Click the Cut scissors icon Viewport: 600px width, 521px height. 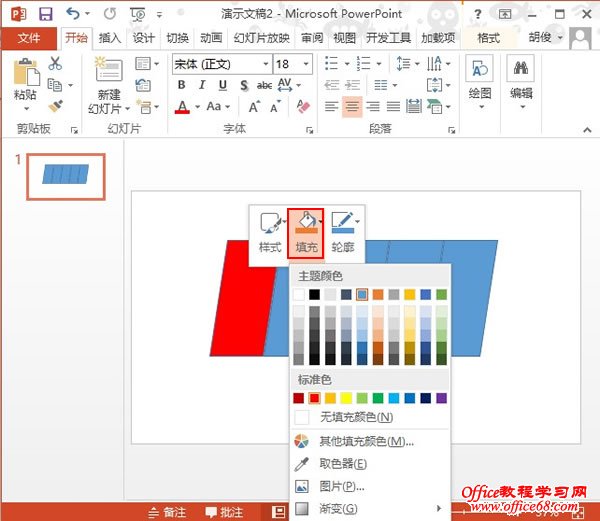pyautogui.click(x=55, y=63)
